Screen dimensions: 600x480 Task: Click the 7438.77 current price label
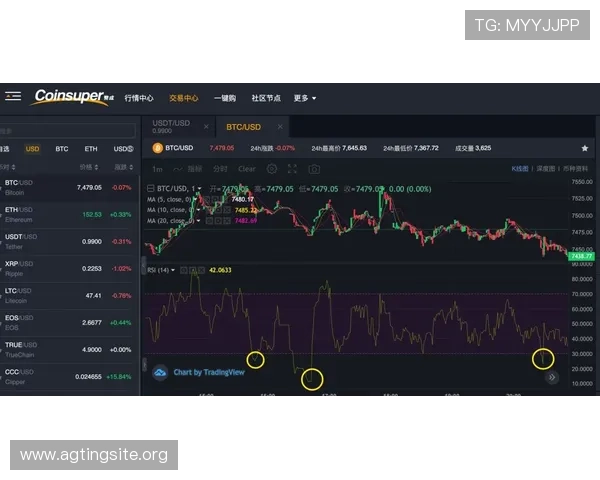point(582,256)
